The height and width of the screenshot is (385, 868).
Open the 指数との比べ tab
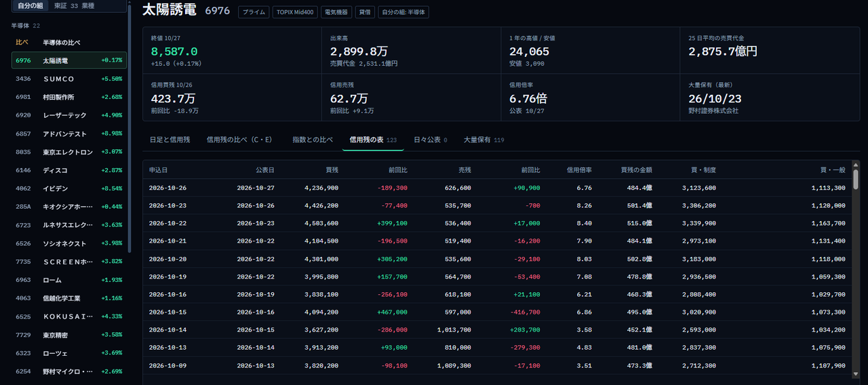pyautogui.click(x=313, y=140)
